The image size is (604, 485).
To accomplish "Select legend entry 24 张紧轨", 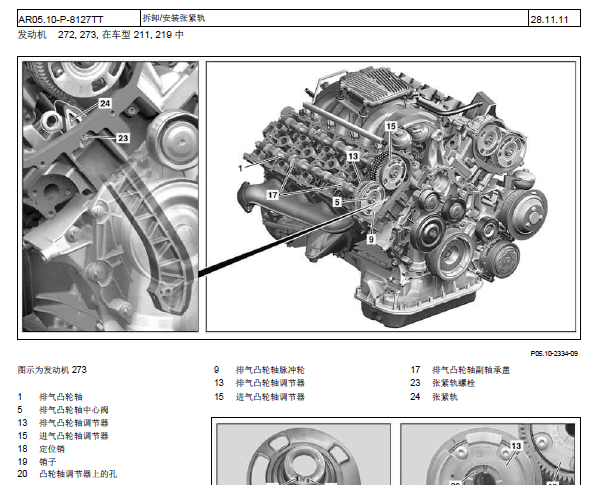I will point(434,397).
